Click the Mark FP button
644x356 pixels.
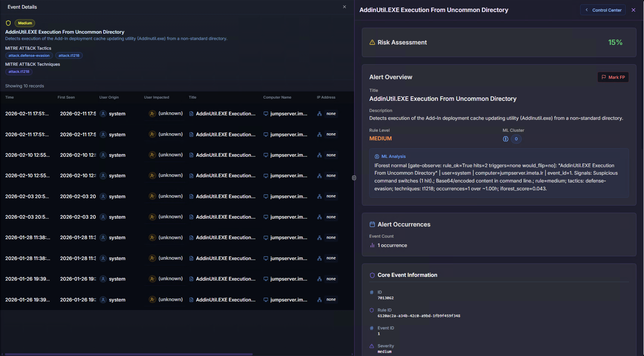(613, 77)
